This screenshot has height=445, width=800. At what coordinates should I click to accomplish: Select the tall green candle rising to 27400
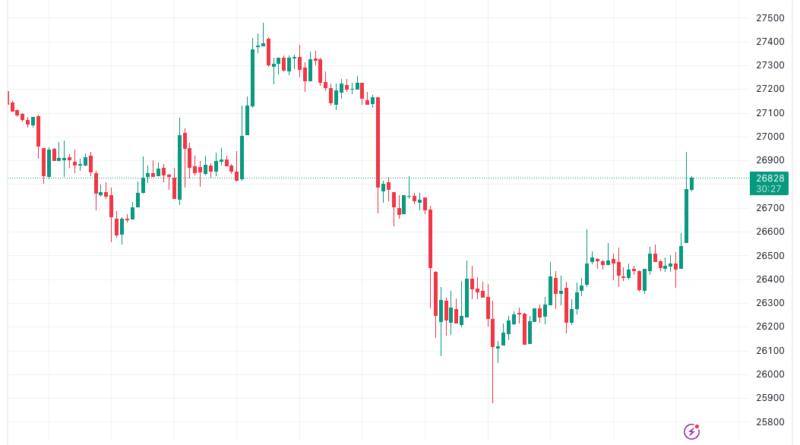[x=252, y=75]
